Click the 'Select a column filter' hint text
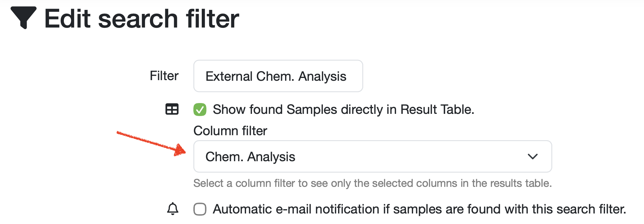 (372, 183)
